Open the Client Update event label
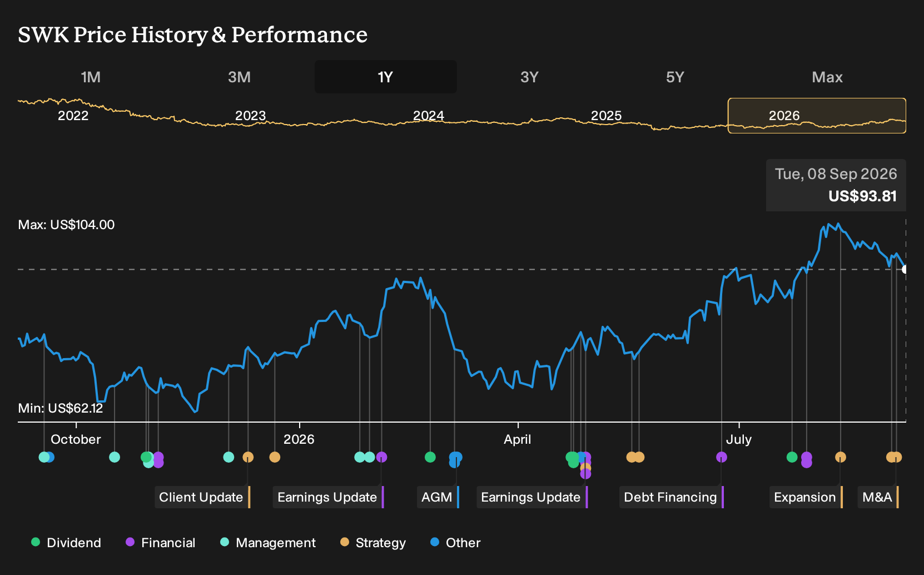Viewport: 924px width, 575px height. (x=202, y=497)
